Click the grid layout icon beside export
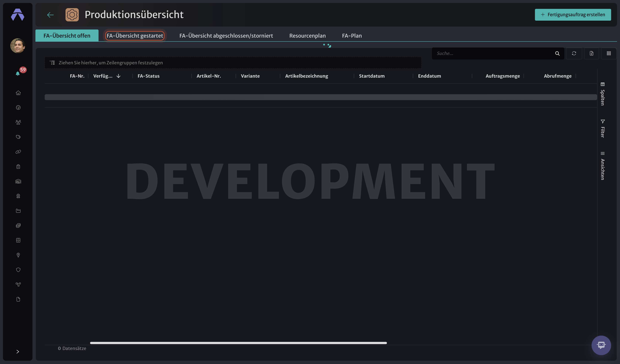This screenshot has width=620, height=364. tap(609, 53)
